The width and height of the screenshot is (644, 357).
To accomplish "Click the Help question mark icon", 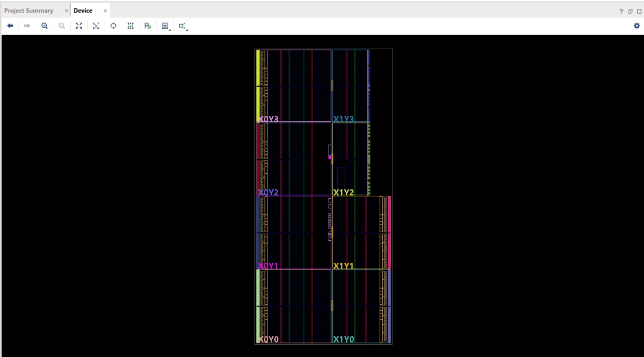I will point(621,11).
